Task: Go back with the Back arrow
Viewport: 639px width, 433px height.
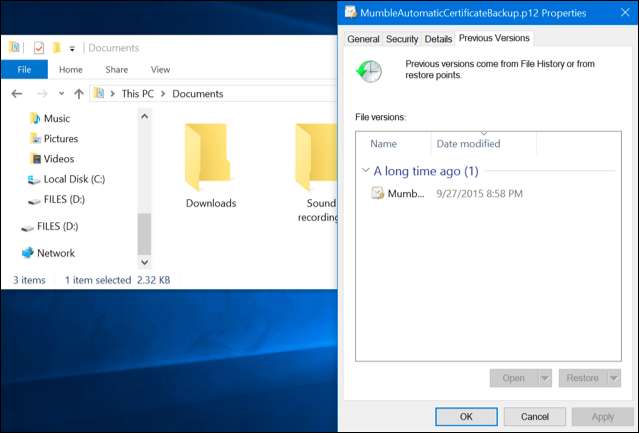Action: [17, 94]
